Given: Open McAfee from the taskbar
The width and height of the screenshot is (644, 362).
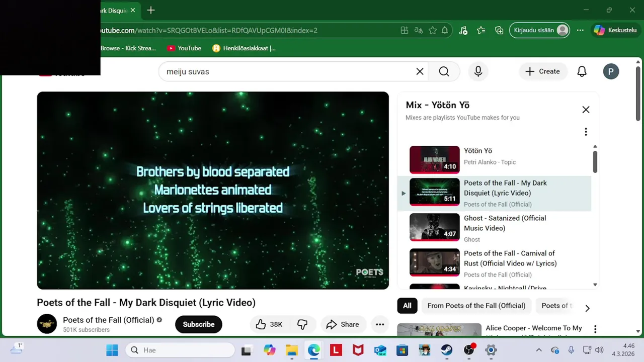Looking at the screenshot, I should coord(358,350).
